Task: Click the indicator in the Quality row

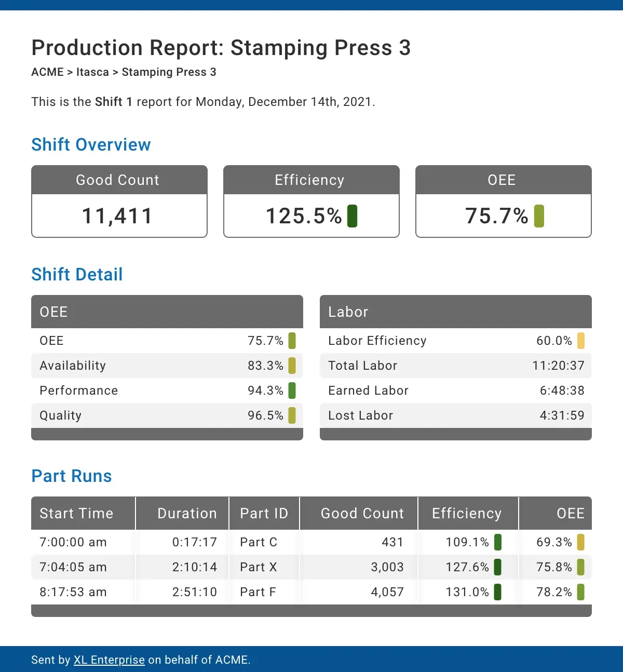Action: click(292, 415)
